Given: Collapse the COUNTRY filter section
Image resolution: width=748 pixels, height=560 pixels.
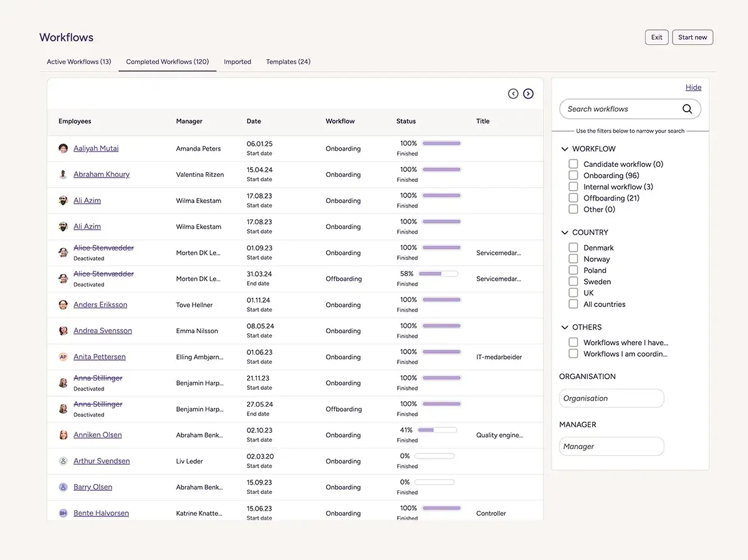Looking at the screenshot, I should coord(565,232).
